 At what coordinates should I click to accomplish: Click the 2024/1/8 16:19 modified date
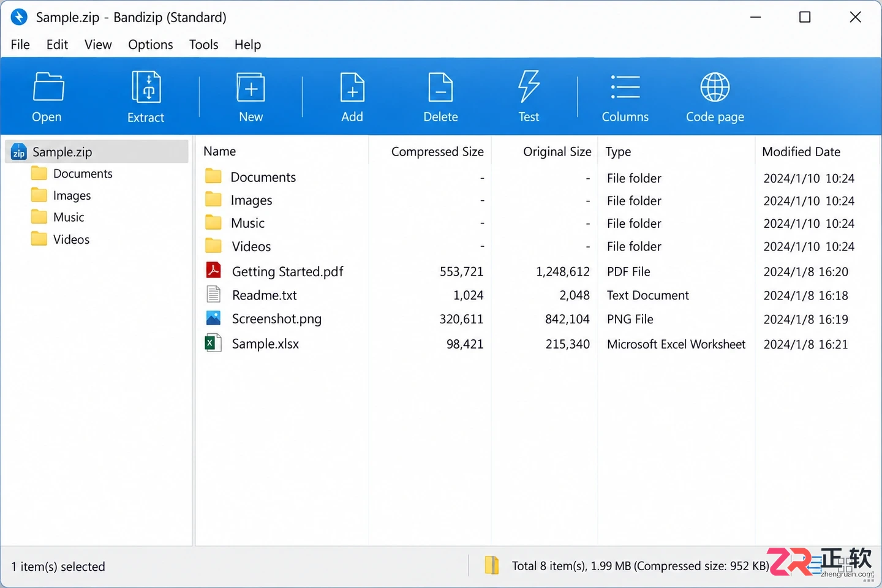[x=805, y=319]
